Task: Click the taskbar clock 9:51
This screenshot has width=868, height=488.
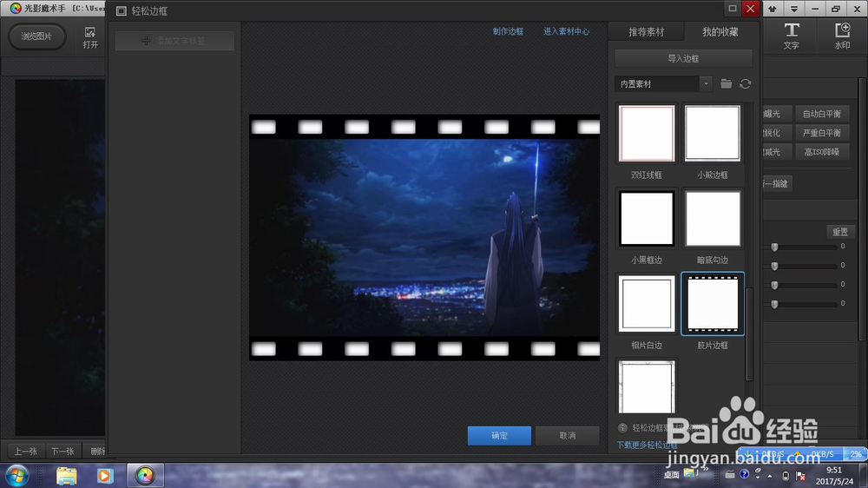Action: click(x=834, y=470)
